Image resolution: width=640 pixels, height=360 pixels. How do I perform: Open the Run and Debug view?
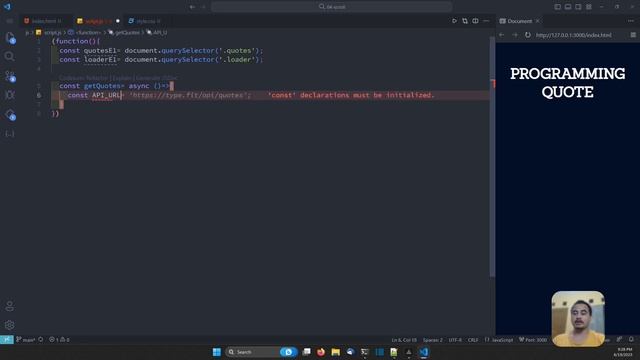tap(9, 95)
